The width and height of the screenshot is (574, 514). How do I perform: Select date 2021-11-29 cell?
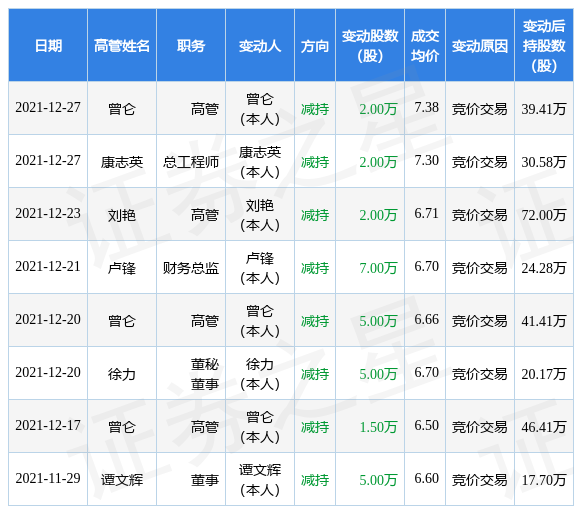[x=48, y=478]
